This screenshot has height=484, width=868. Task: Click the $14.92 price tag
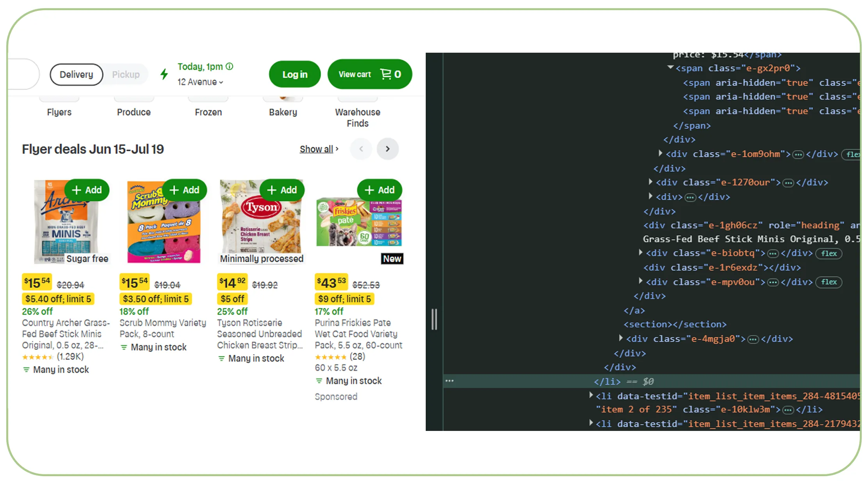[x=232, y=282]
